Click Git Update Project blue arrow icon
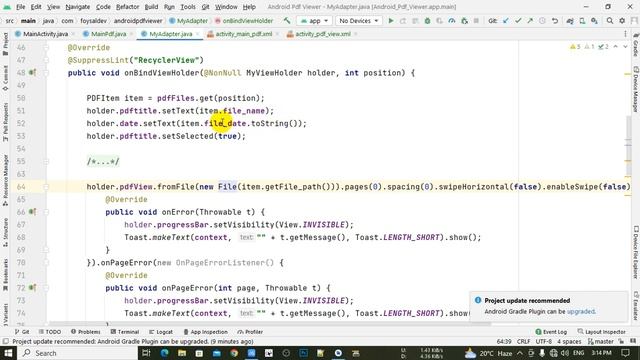 tap(506, 20)
